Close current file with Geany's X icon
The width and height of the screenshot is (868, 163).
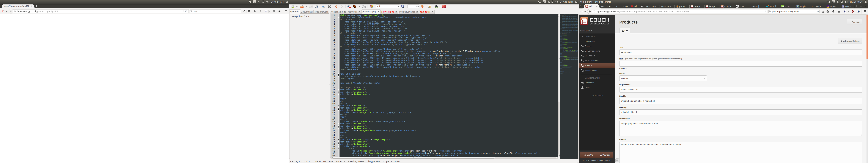coord(329,6)
